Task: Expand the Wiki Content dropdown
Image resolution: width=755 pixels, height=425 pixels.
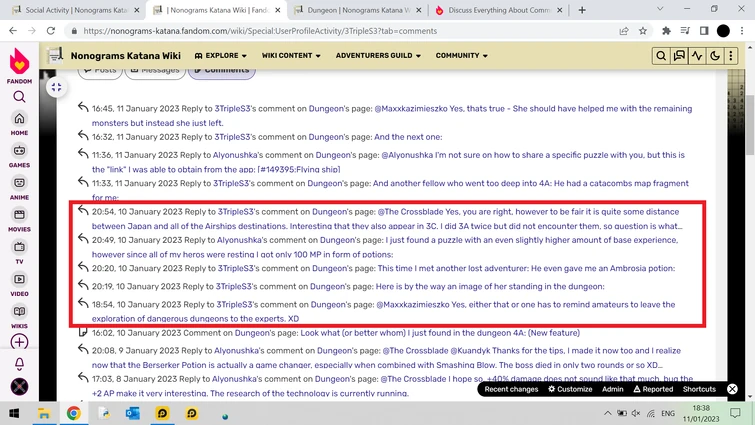Action: pyautogui.click(x=291, y=56)
